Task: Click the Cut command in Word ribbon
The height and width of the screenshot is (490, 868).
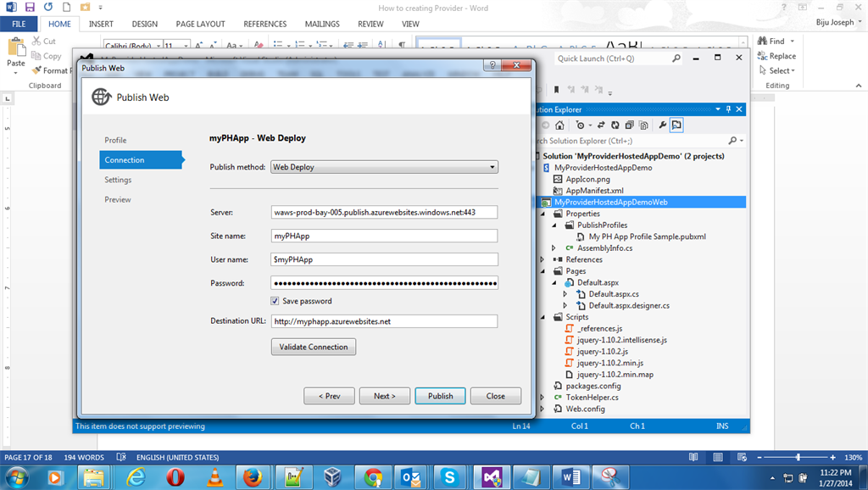Action: click(x=44, y=41)
